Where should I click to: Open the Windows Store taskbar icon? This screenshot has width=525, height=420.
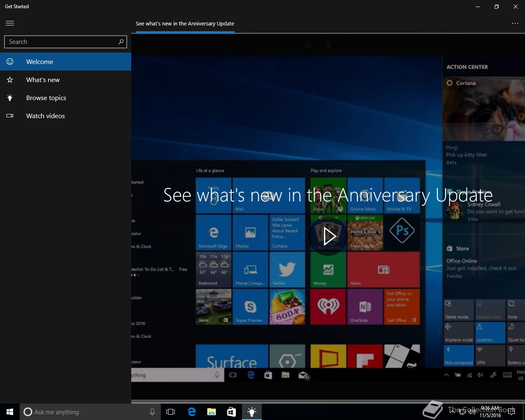[x=231, y=412]
